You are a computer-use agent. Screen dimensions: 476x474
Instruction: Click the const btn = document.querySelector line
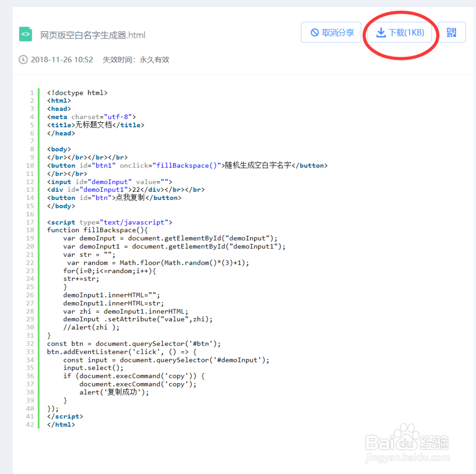pos(134,344)
